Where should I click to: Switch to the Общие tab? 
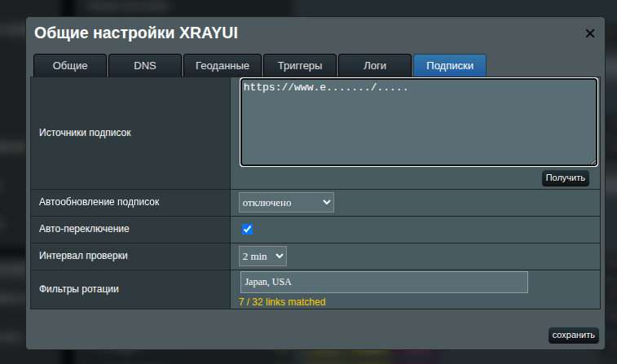[x=70, y=66]
